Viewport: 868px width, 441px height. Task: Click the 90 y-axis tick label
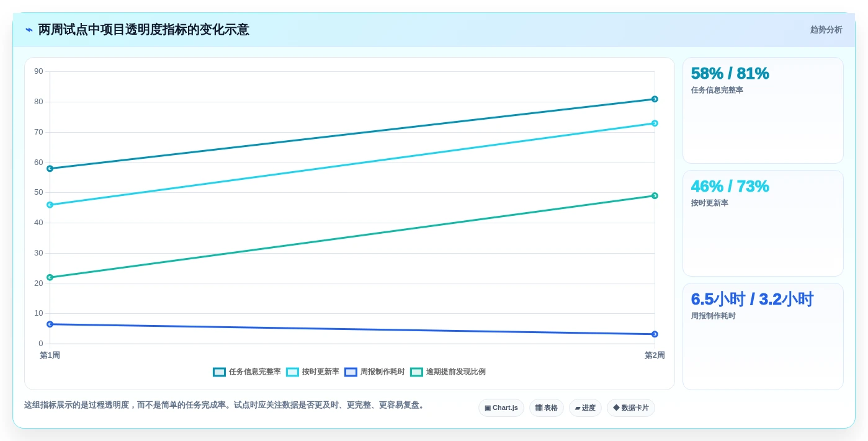click(x=38, y=71)
